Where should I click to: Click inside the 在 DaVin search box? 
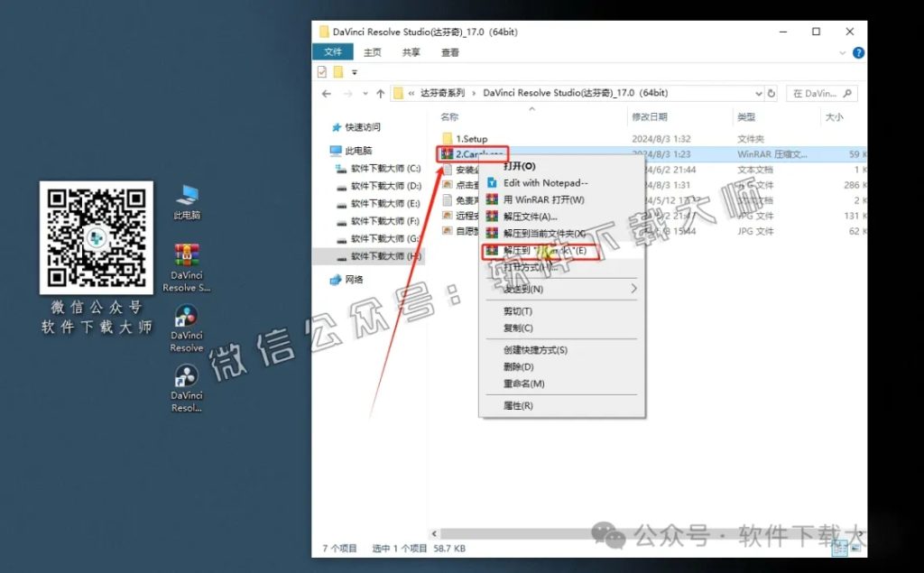pyautogui.click(x=817, y=93)
